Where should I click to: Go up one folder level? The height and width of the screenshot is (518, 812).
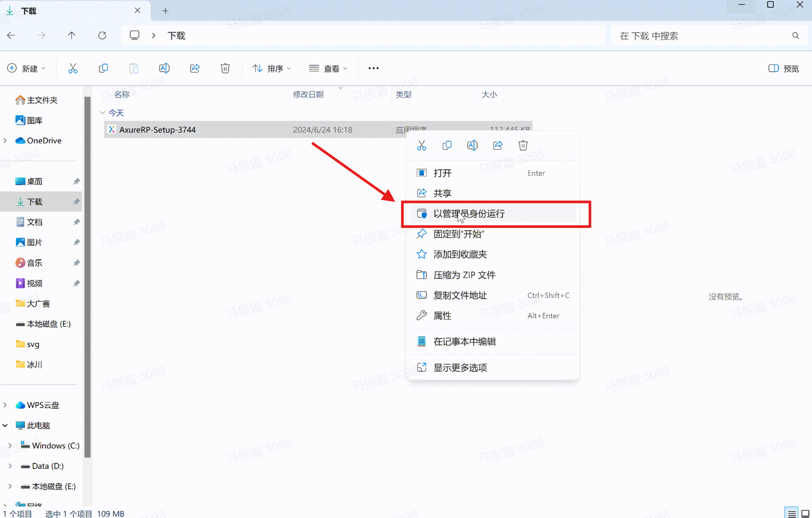pyautogui.click(x=72, y=36)
